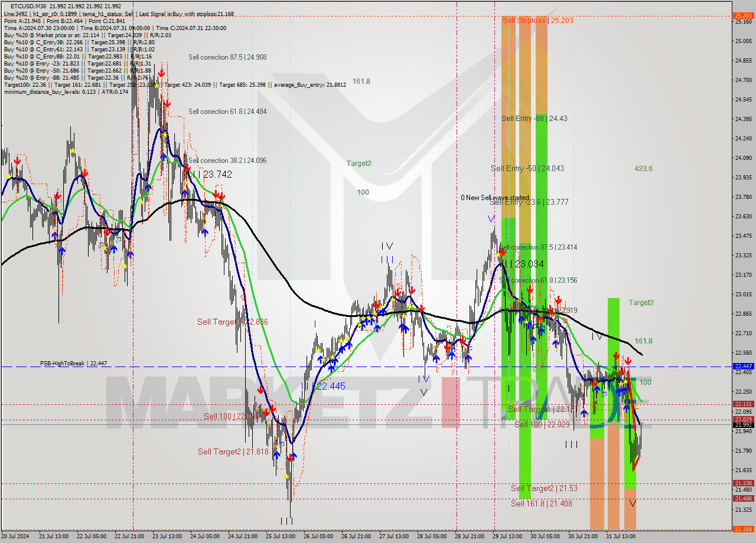Click 'Sell correction 87.5 | 24.908' label
The width and height of the screenshot is (756, 543).
click(227, 57)
